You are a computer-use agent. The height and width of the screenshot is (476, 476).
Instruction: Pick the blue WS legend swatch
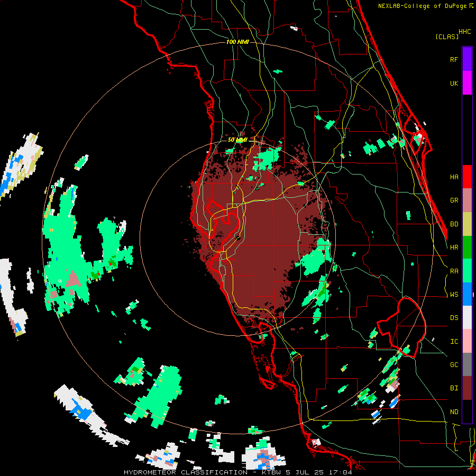pos(467,294)
